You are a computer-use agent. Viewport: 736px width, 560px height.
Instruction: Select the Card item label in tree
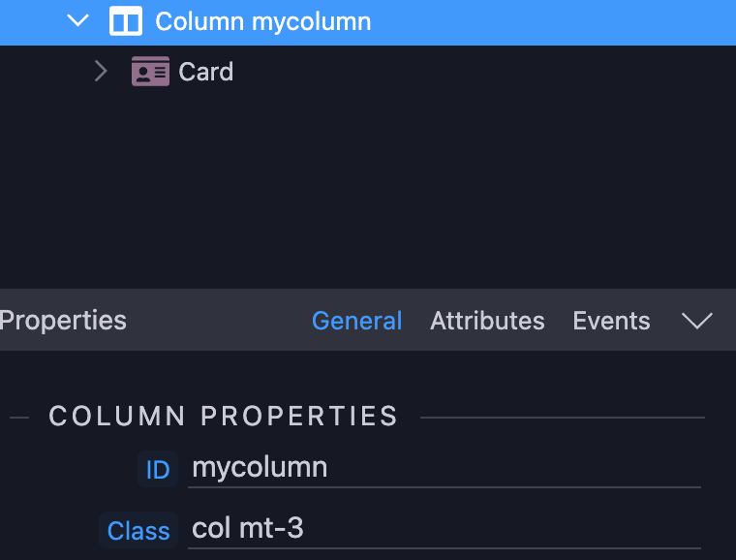(x=205, y=72)
